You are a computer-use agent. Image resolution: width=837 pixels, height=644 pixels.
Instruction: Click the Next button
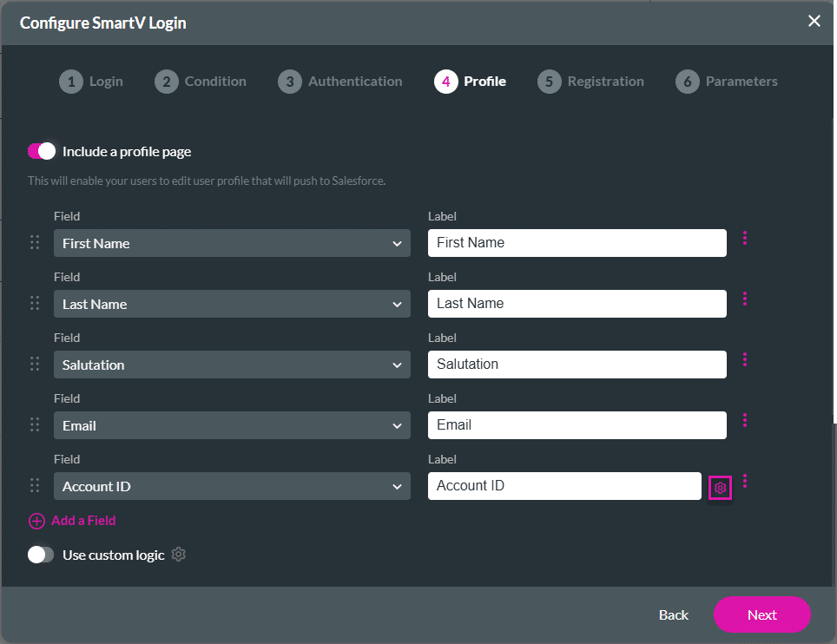click(x=761, y=614)
